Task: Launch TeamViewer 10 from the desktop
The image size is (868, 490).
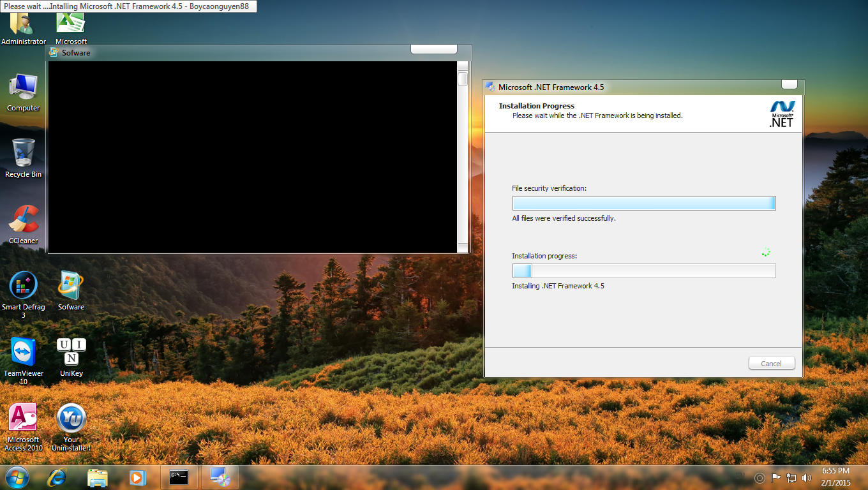Action: click(24, 361)
